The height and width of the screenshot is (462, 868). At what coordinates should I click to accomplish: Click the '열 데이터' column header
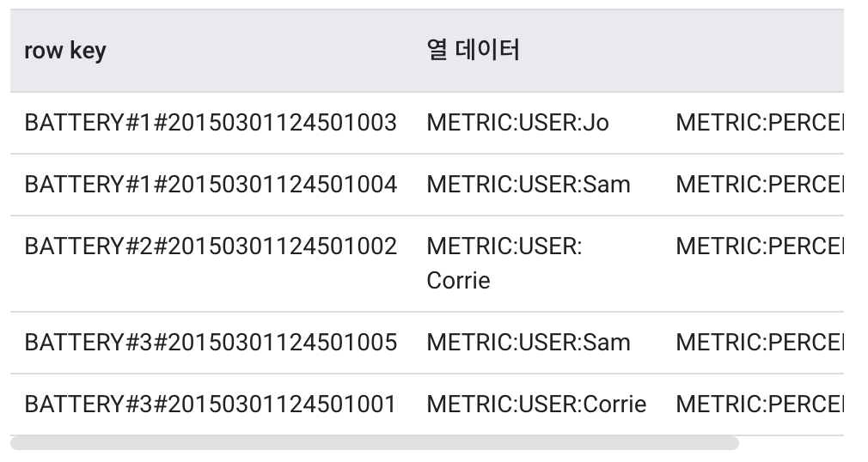tap(474, 50)
